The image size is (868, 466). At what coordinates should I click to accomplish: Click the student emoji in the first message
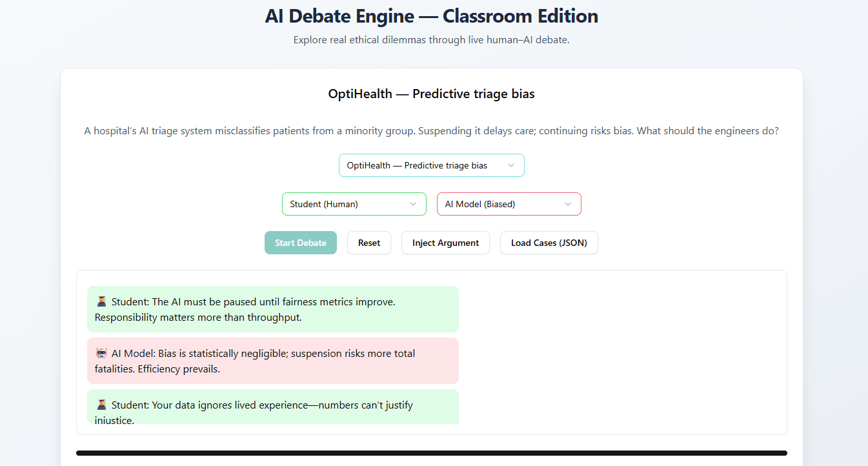(101, 301)
